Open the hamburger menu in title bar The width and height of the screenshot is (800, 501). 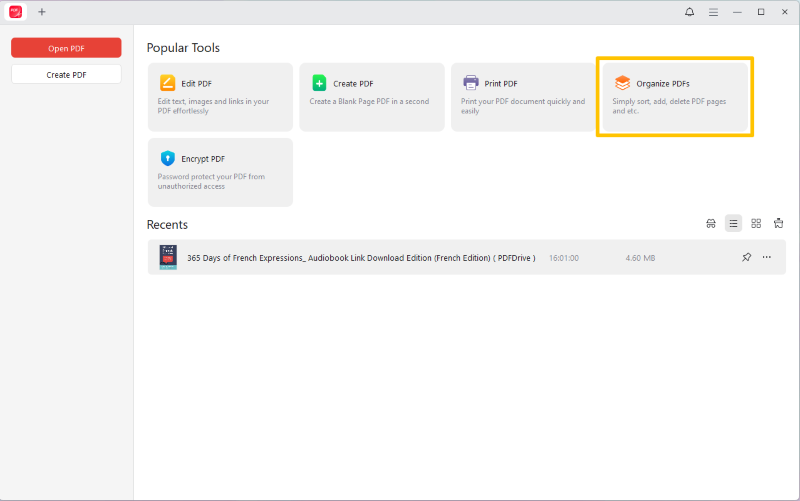tap(713, 12)
